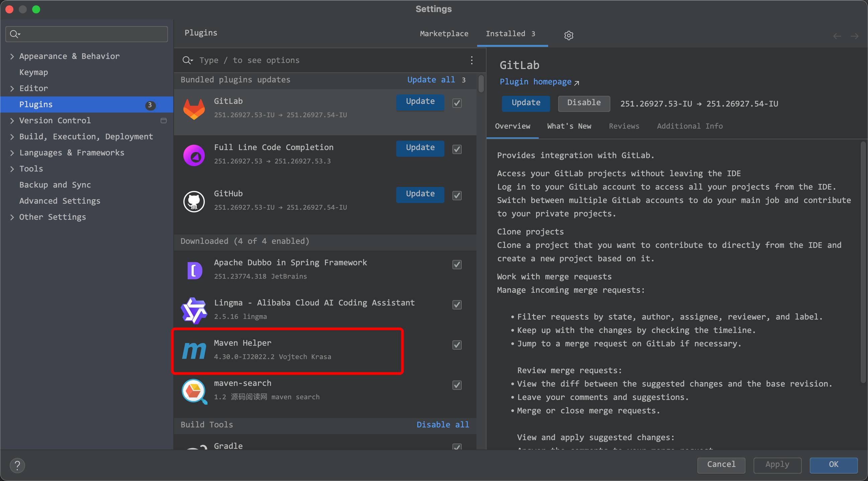Click the Maven Helper 'm' icon
The width and height of the screenshot is (868, 481).
point(194,350)
